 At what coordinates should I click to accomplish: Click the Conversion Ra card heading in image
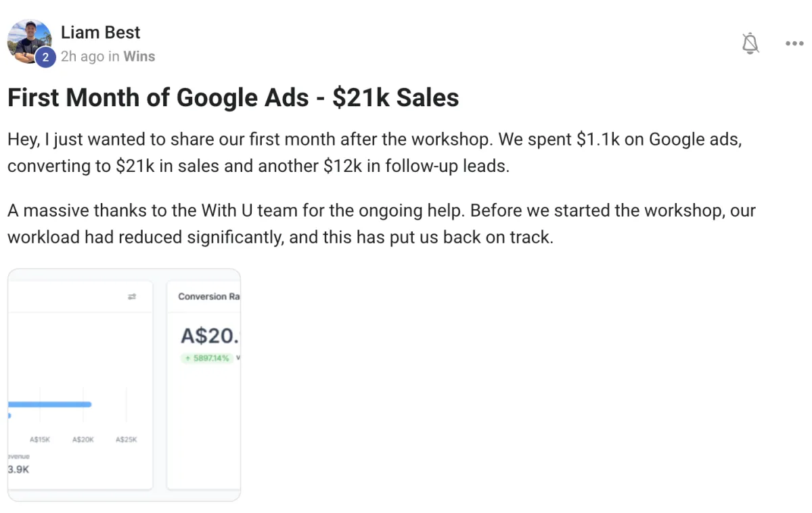tap(208, 296)
